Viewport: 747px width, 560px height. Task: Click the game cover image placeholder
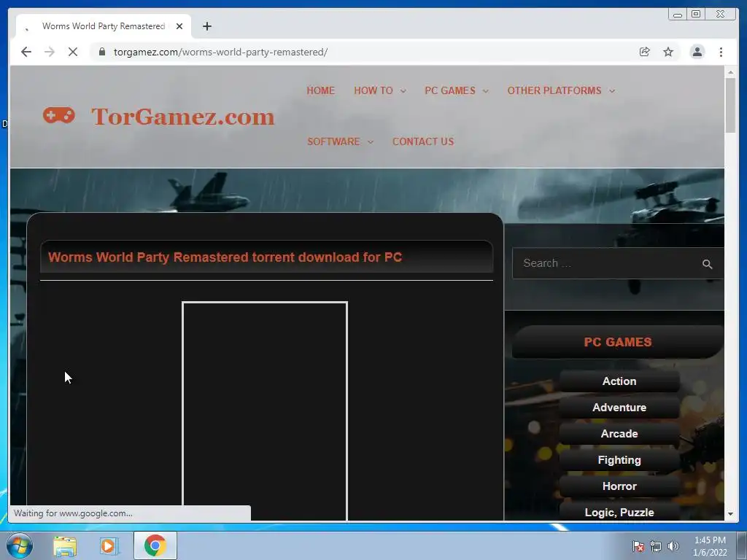(x=265, y=411)
